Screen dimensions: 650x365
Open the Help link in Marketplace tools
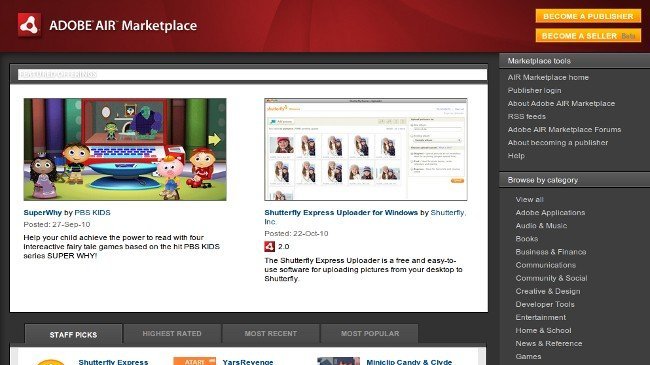click(516, 156)
